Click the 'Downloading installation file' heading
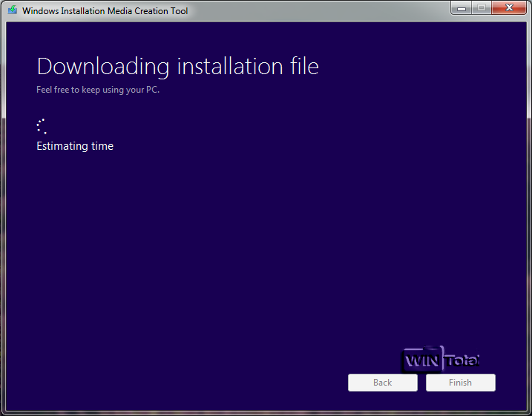 [178, 67]
